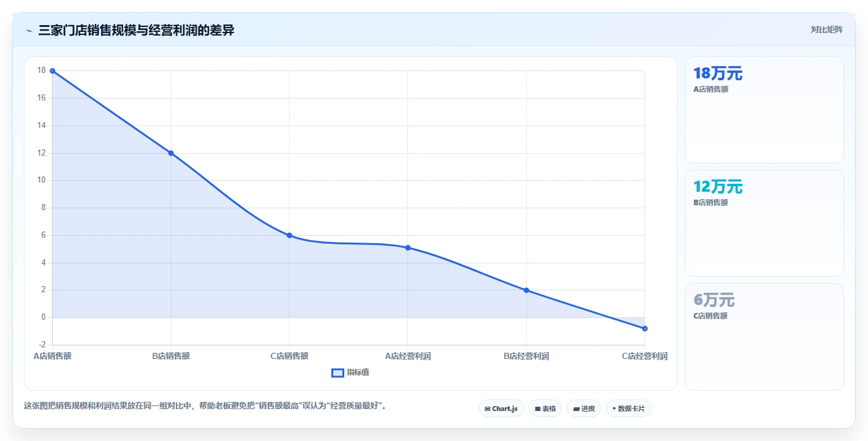
Task: Click the 6万元 card value
Action: coord(714,300)
